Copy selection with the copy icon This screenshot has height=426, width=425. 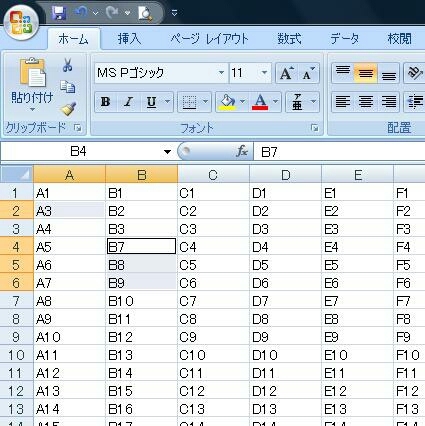click(x=68, y=87)
